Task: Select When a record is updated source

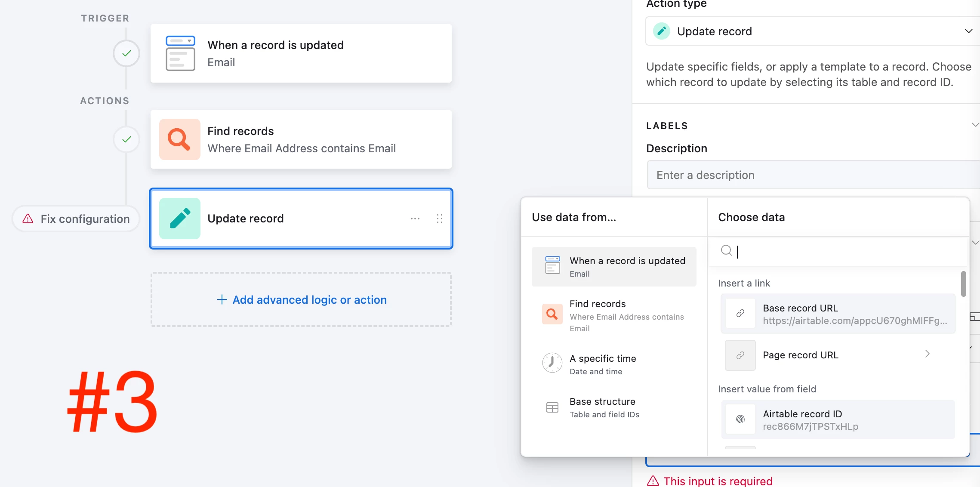Action: tap(614, 267)
